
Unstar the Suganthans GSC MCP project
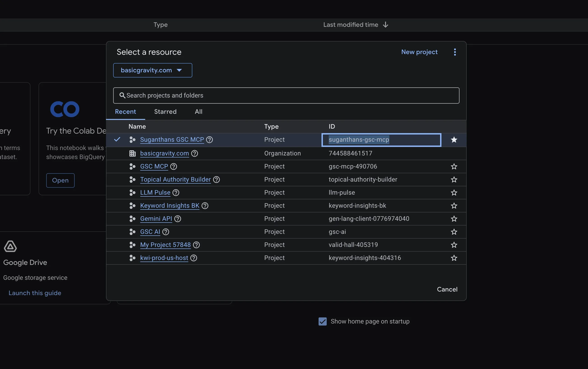(454, 140)
